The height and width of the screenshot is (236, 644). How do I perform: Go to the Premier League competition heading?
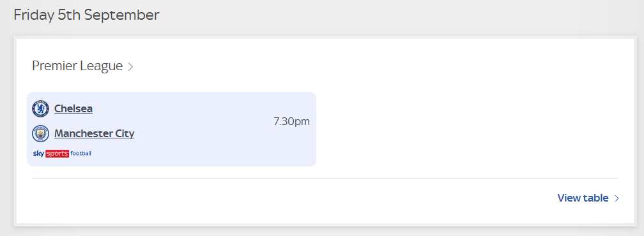coord(78,66)
